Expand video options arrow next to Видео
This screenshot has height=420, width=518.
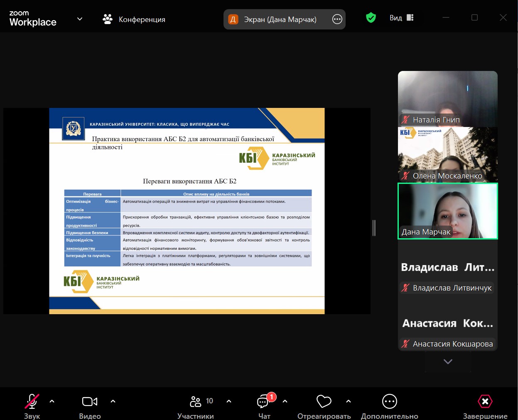[113, 401]
